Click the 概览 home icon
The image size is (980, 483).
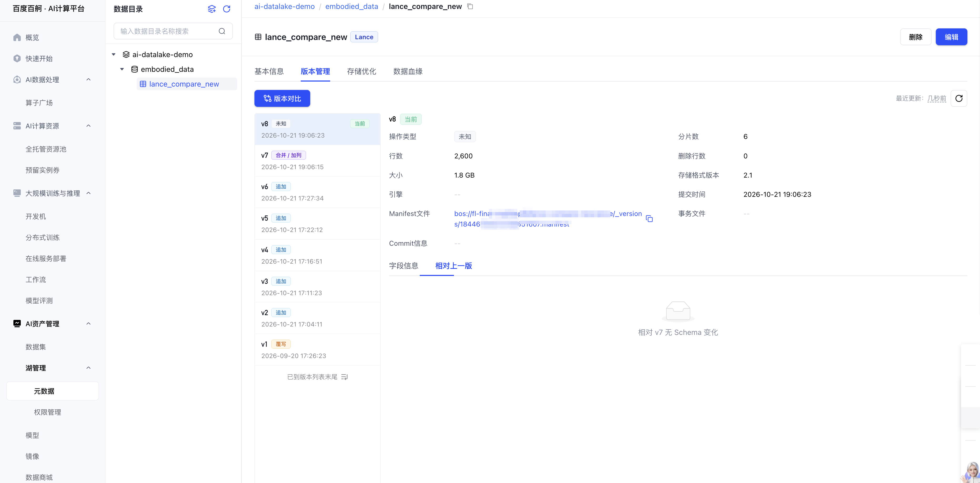click(17, 37)
